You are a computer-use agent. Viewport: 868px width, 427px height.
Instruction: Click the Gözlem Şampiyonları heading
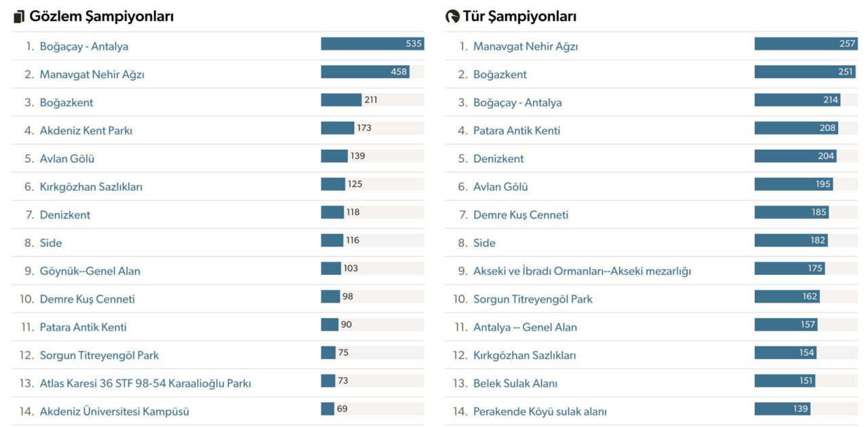click(102, 17)
